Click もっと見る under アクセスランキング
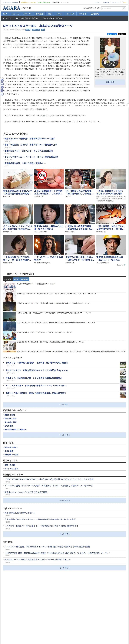The width and height of the screenshot is (129, 644). pos(64,405)
